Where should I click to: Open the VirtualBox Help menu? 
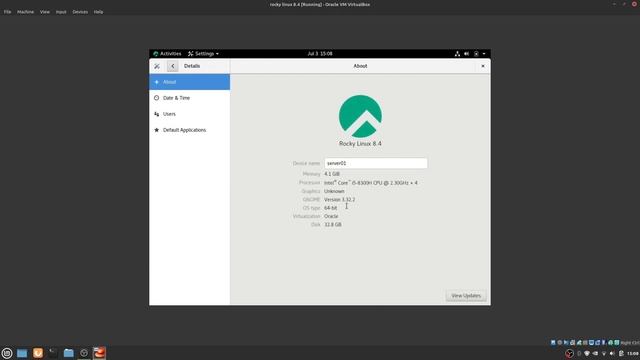[98, 12]
